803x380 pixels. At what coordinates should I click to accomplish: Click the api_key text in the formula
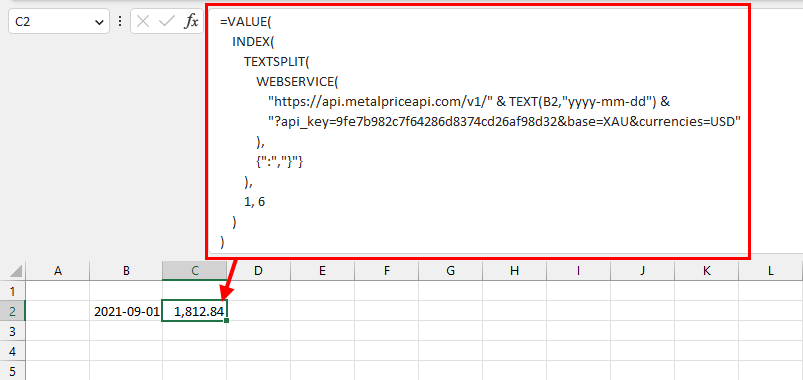click(x=301, y=122)
